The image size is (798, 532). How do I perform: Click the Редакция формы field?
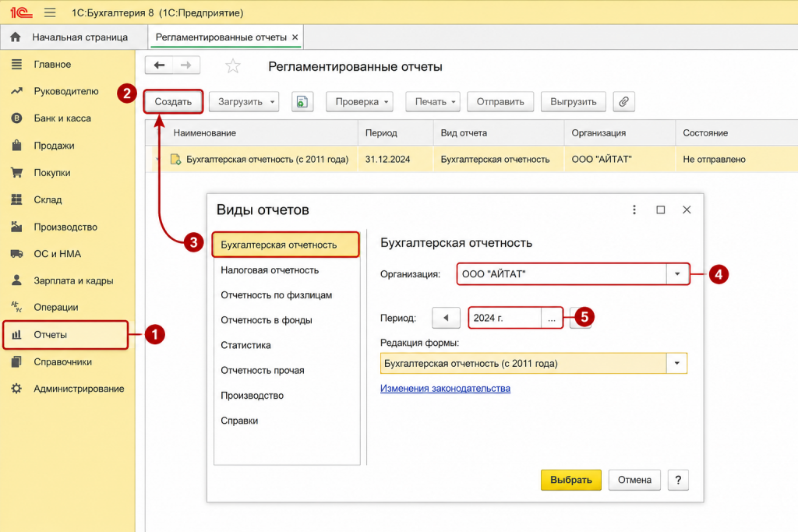tap(524, 363)
